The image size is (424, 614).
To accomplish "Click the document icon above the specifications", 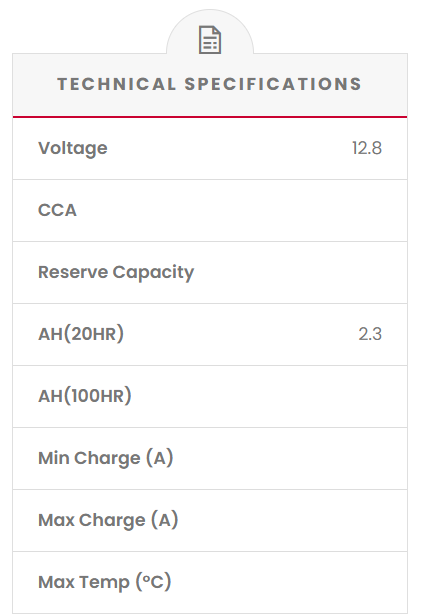I will click(x=210, y=40).
